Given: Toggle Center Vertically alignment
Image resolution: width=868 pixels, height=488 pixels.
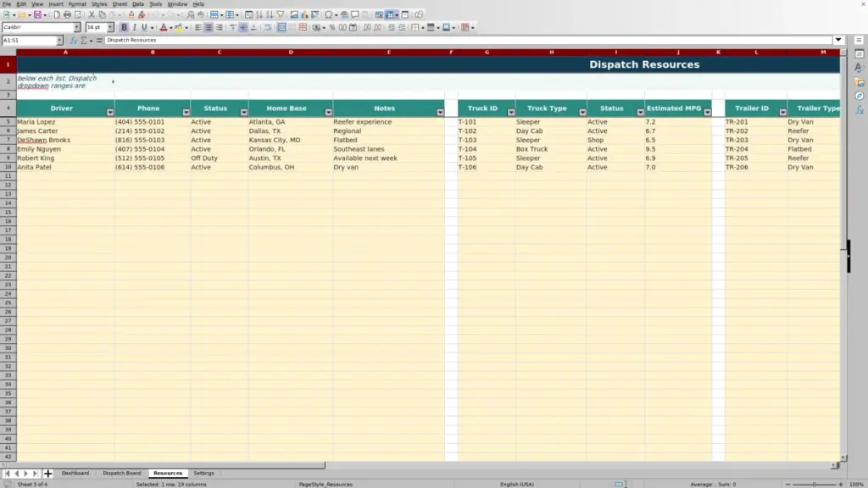Looking at the screenshot, I should coord(243,27).
